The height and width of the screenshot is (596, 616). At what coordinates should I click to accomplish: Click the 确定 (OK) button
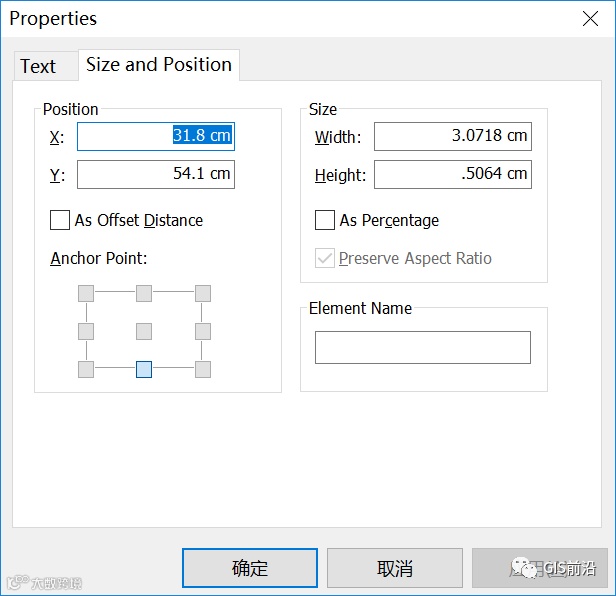[x=249, y=568]
